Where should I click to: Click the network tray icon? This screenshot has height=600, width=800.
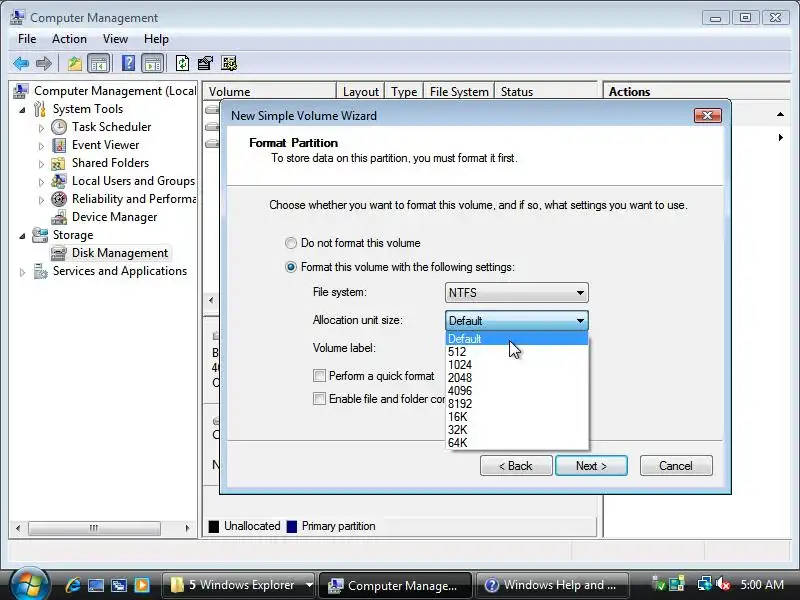point(705,584)
